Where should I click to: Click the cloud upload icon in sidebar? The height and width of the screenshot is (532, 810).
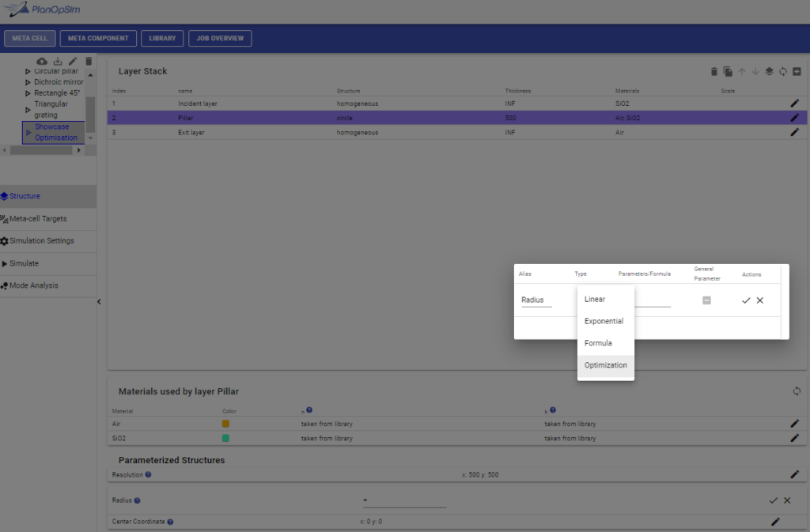click(42, 62)
